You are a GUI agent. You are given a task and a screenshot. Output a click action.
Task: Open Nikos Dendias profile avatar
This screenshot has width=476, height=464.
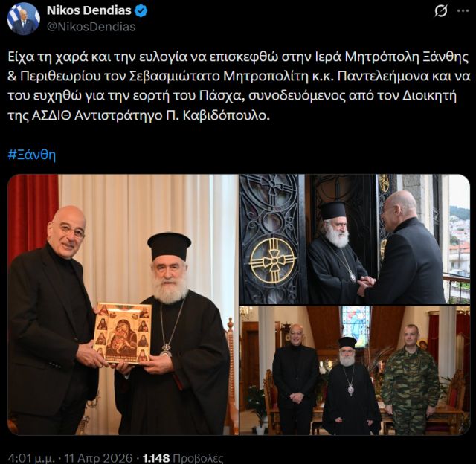tap(24, 19)
